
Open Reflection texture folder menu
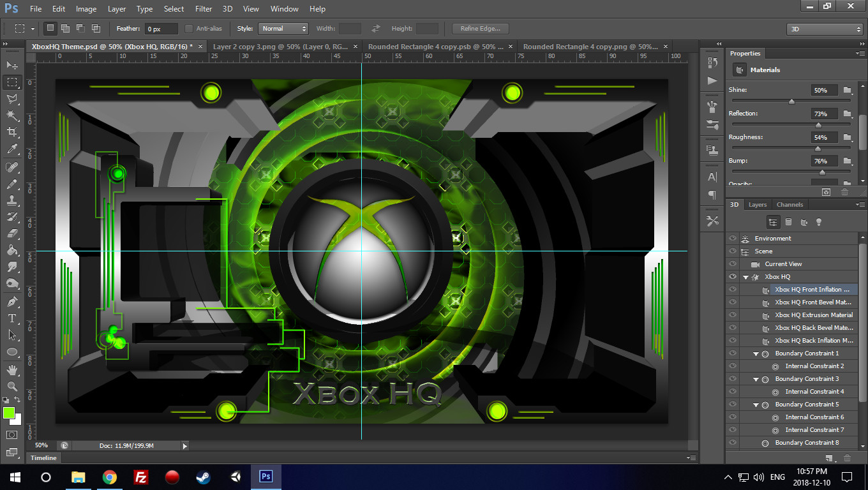(x=847, y=114)
